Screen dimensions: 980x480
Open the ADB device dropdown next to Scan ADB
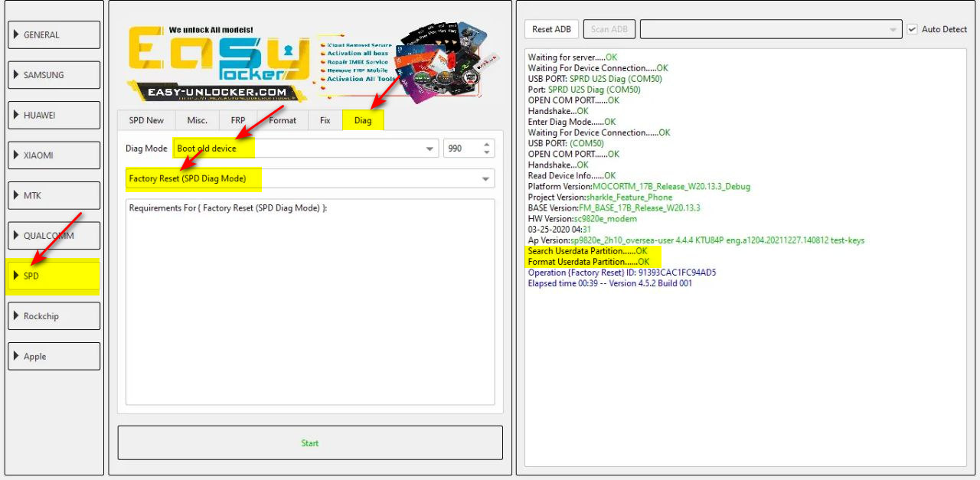tap(771, 29)
